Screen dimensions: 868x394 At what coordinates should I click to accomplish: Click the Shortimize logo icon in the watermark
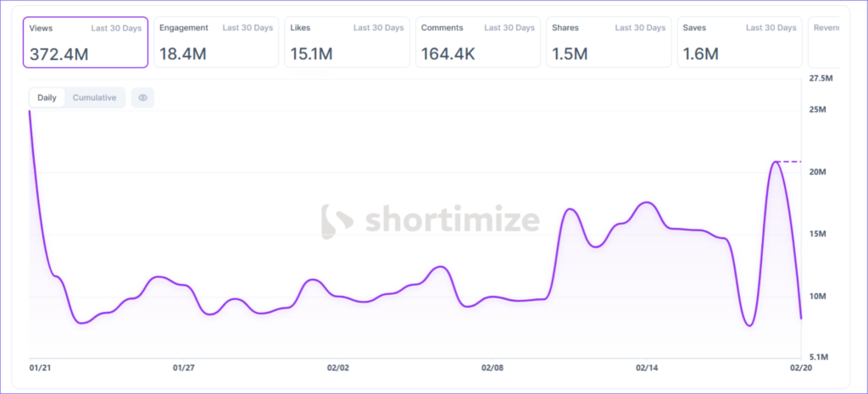tap(338, 220)
